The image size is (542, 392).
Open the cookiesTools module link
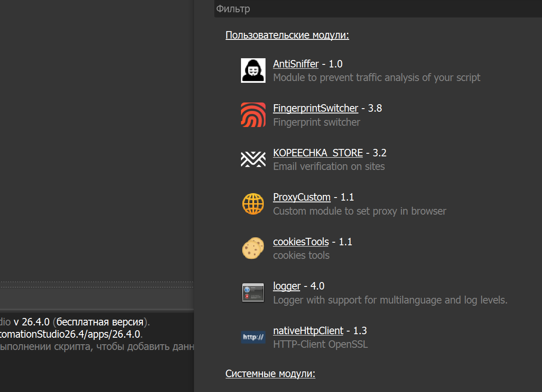coord(301,242)
